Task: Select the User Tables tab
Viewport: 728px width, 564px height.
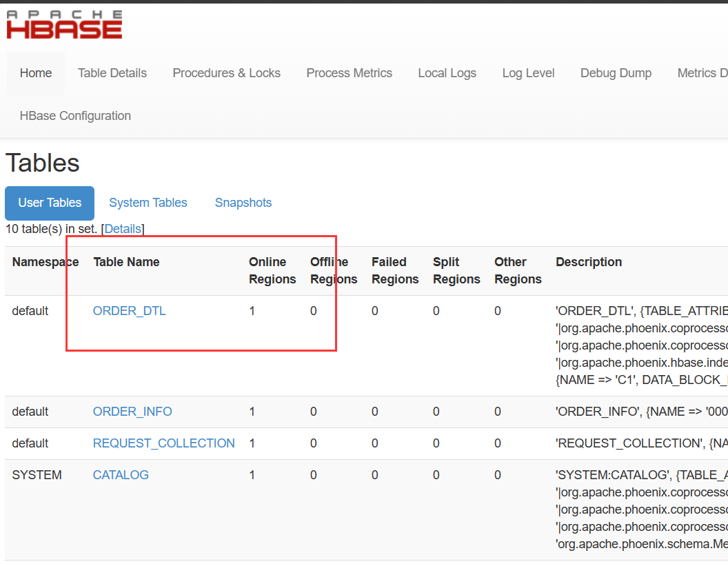Action: click(50, 203)
